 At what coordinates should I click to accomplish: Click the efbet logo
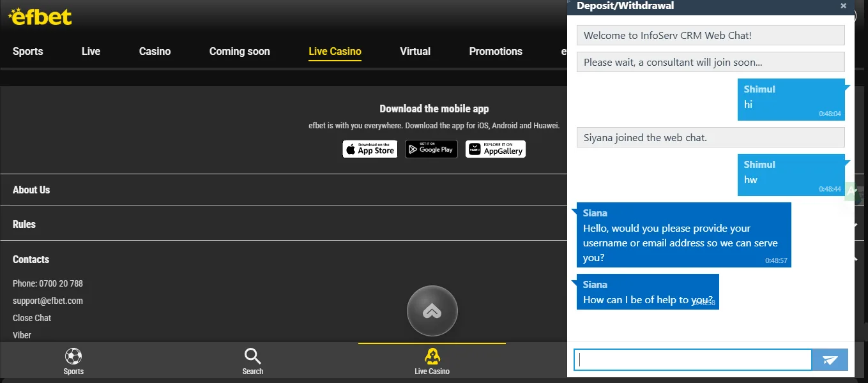click(x=40, y=16)
